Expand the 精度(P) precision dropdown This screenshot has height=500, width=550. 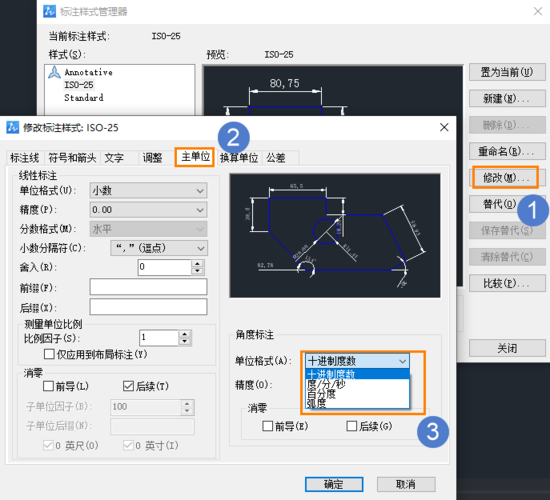pyautogui.click(x=148, y=210)
